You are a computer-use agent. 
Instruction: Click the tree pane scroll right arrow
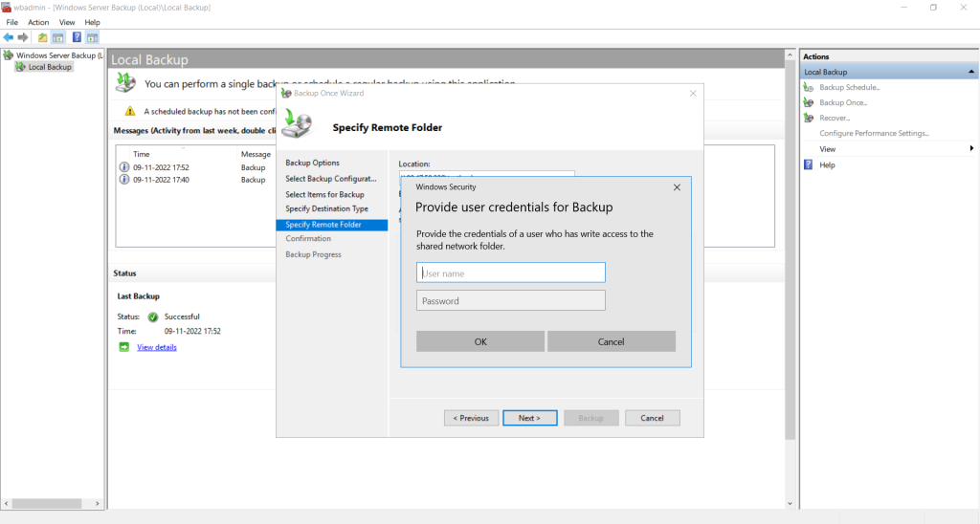(98, 503)
